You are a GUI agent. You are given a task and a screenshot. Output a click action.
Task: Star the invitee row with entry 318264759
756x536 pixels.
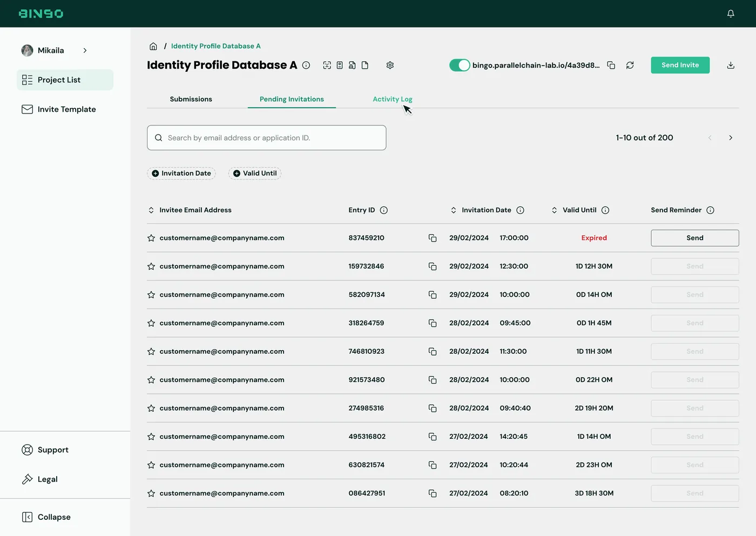[151, 323]
